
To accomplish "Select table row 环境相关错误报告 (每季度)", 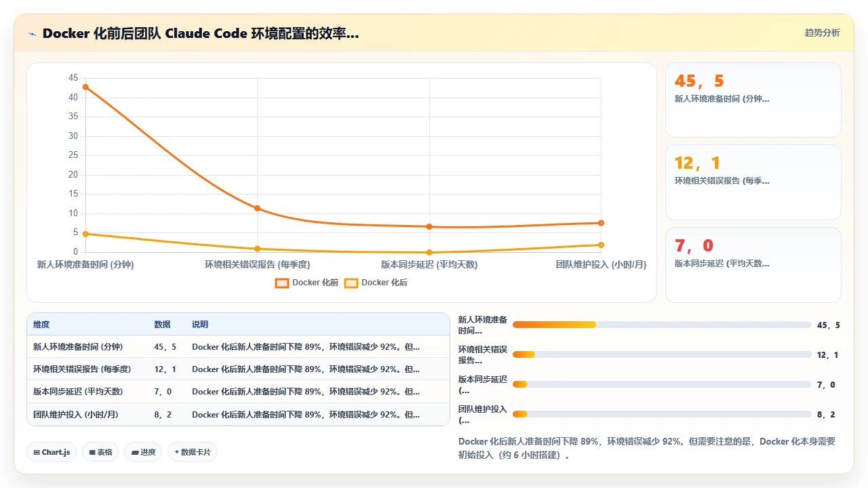I will (x=238, y=369).
